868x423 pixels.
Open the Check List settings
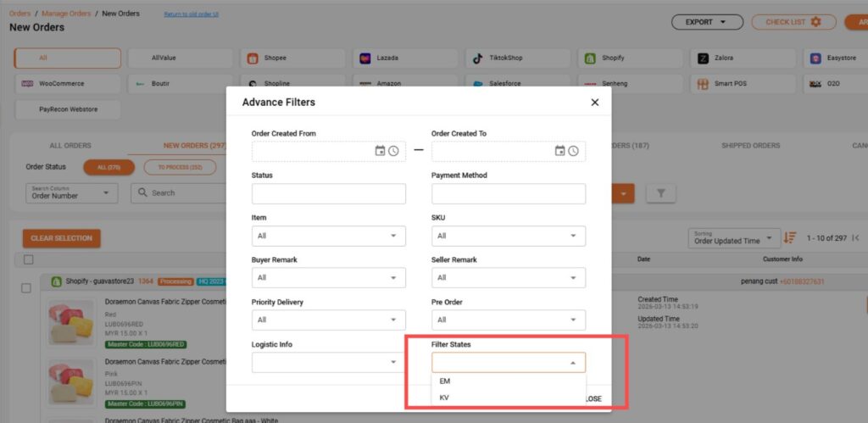pyautogui.click(x=793, y=22)
